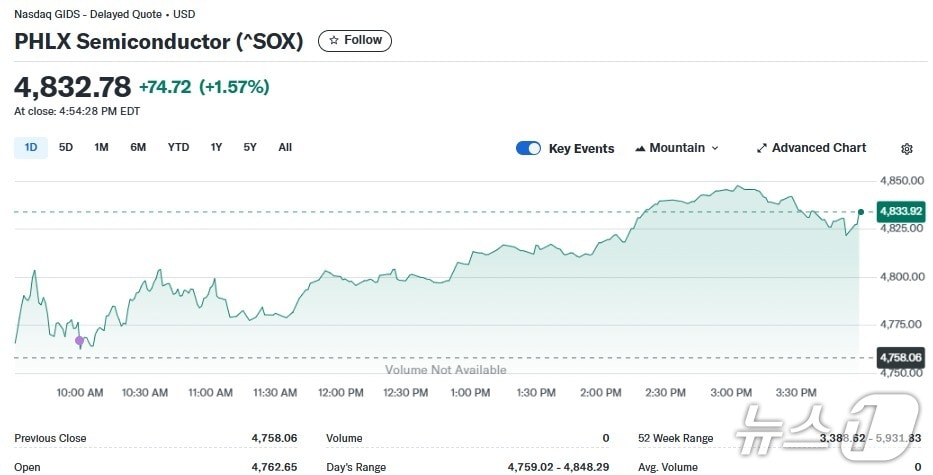Viewport: 933px width, 475px height.
Task: Open the Advanced Chart expand icon
Action: point(762,148)
